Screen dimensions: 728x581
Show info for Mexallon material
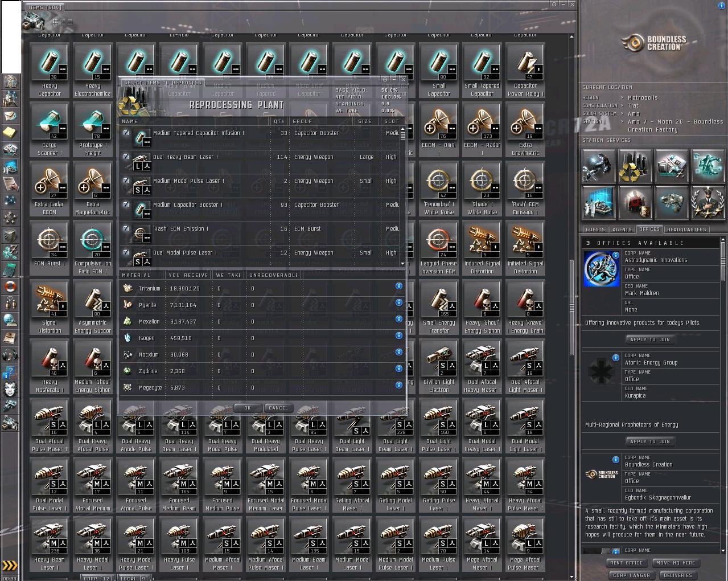click(399, 319)
